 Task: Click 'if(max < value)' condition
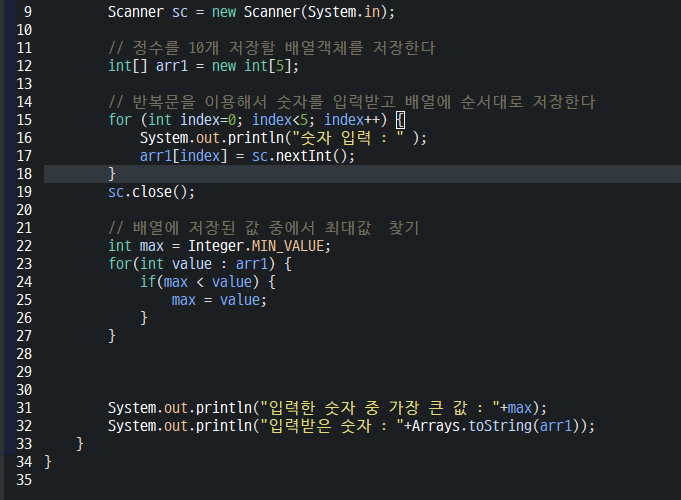tap(199, 282)
